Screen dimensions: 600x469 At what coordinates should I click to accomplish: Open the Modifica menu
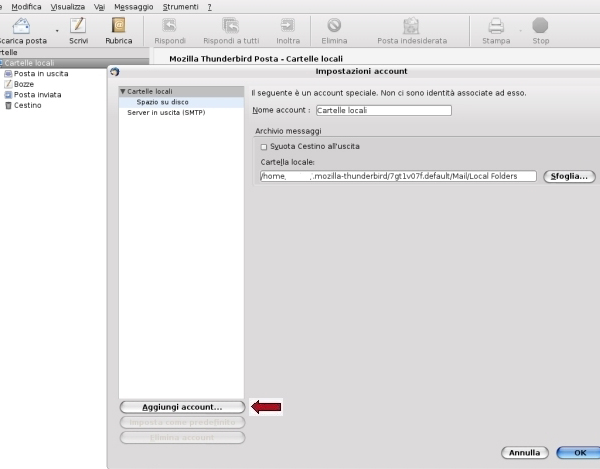(x=26, y=7)
